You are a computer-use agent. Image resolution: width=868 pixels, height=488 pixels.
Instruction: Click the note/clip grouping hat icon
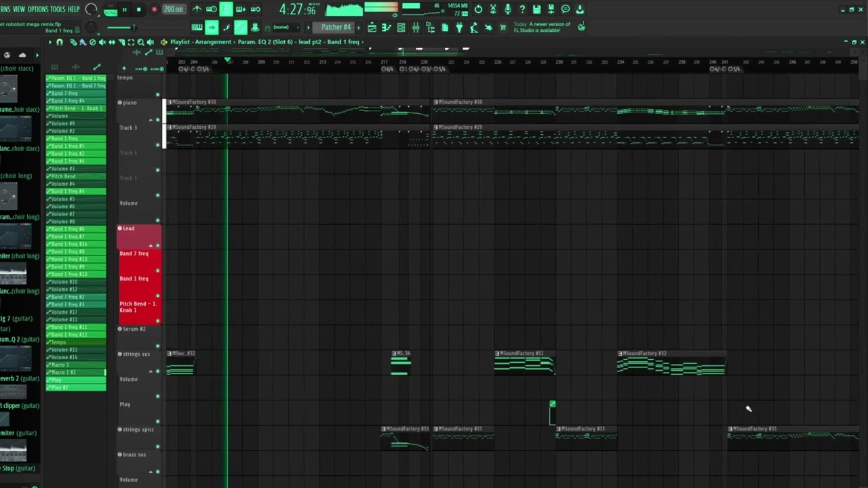pos(255,27)
